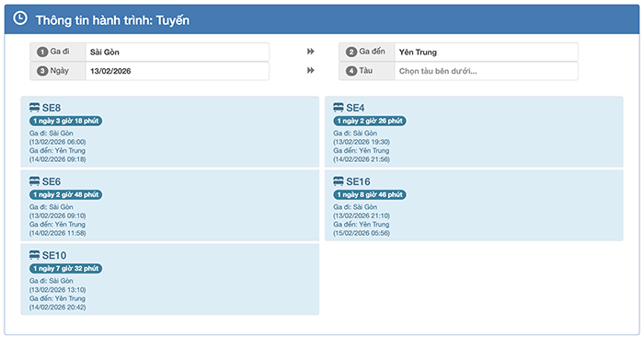Click 'Ga đến: Yên Trung' in SE10 card
The width and height of the screenshot is (644, 338).
(x=57, y=298)
